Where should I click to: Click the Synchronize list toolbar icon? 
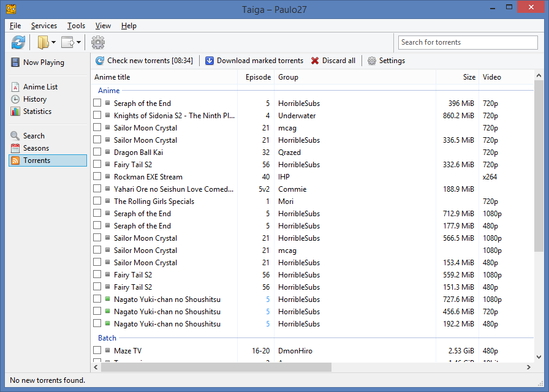click(18, 42)
